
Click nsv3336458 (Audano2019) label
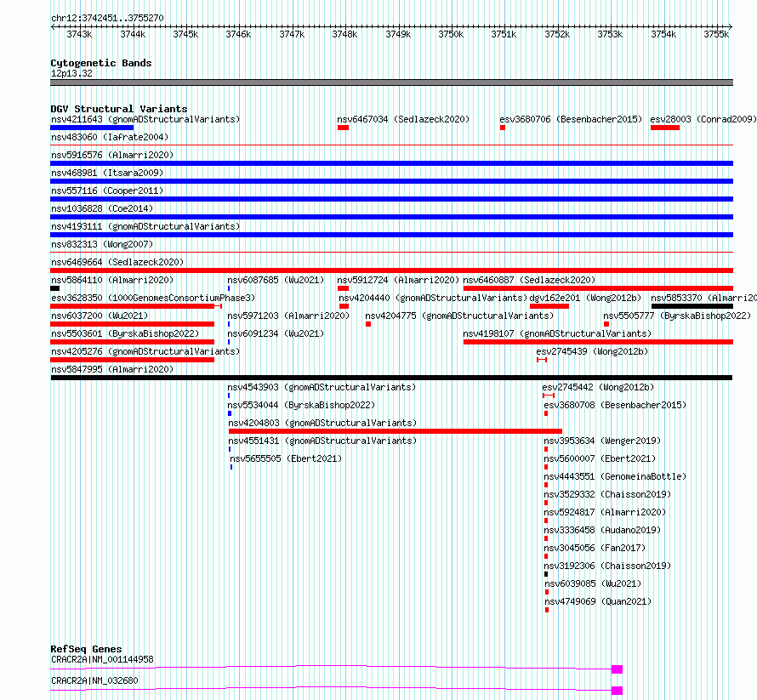pos(602,530)
